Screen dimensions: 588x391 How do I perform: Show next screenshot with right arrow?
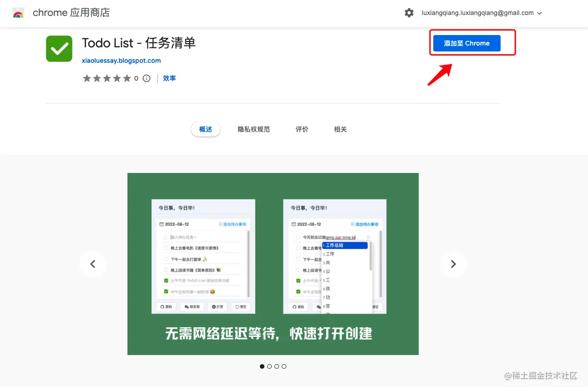tap(453, 264)
